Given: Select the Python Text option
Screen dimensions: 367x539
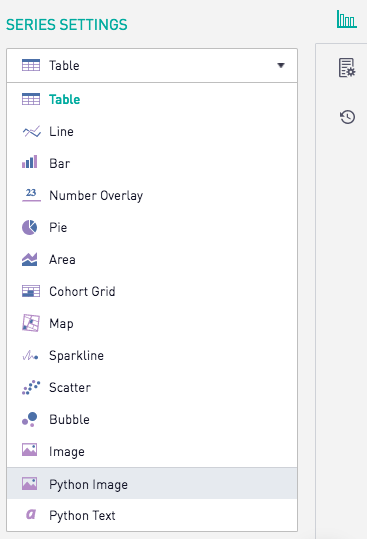Looking at the screenshot, I should pyautogui.click(x=152, y=515).
